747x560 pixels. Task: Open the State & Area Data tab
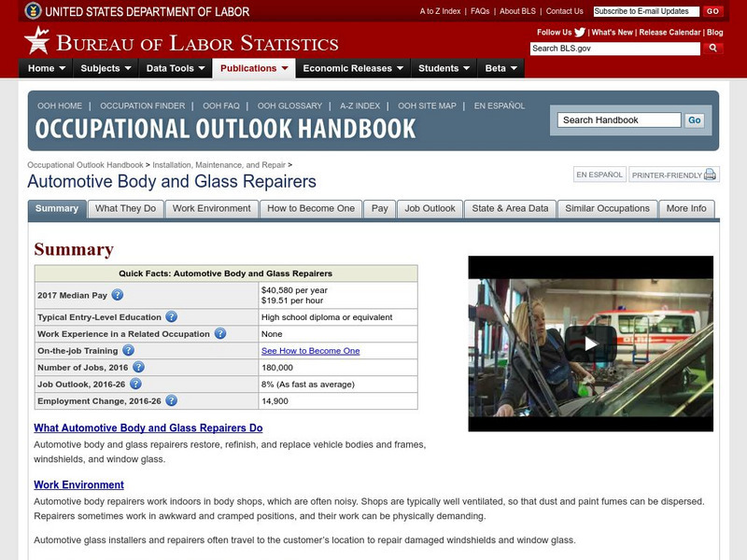point(510,208)
